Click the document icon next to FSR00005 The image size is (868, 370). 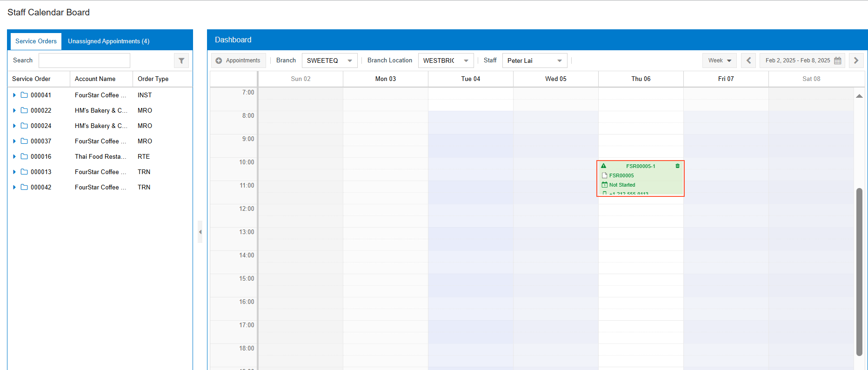[x=605, y=175]
